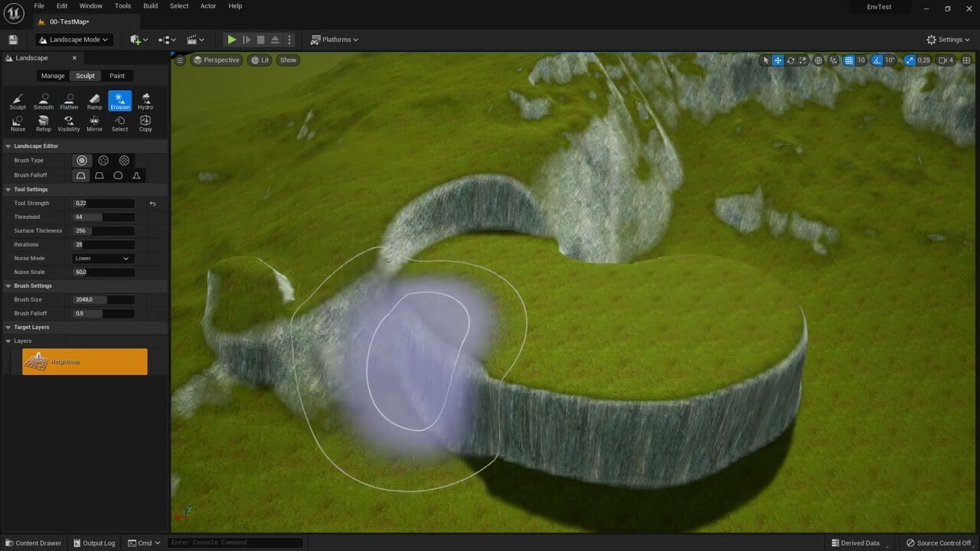Open the Build menu
This screenshot has width=980, height=551.
click(x=150, y=5)
